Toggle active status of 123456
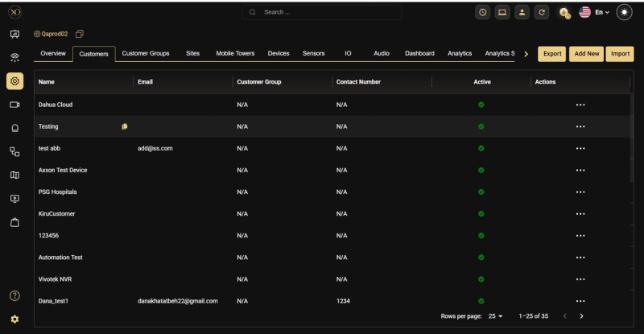 tap(481, 235)
